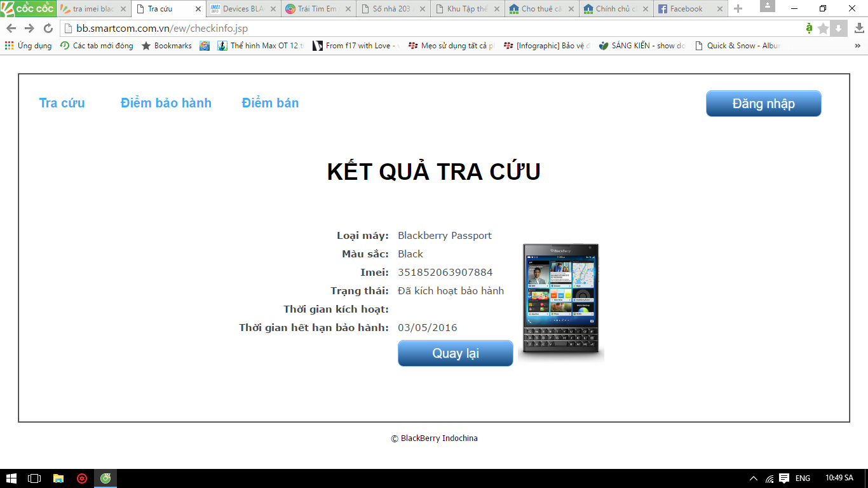
Task: Open the downloads icon beside the address bar
Action: [x=859, y=29]
